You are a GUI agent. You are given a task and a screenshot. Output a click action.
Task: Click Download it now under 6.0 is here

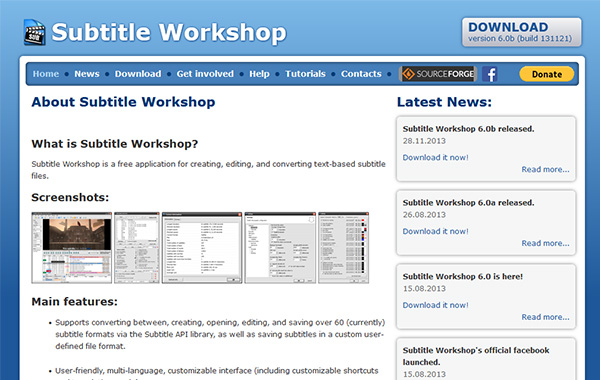[435, 305]
